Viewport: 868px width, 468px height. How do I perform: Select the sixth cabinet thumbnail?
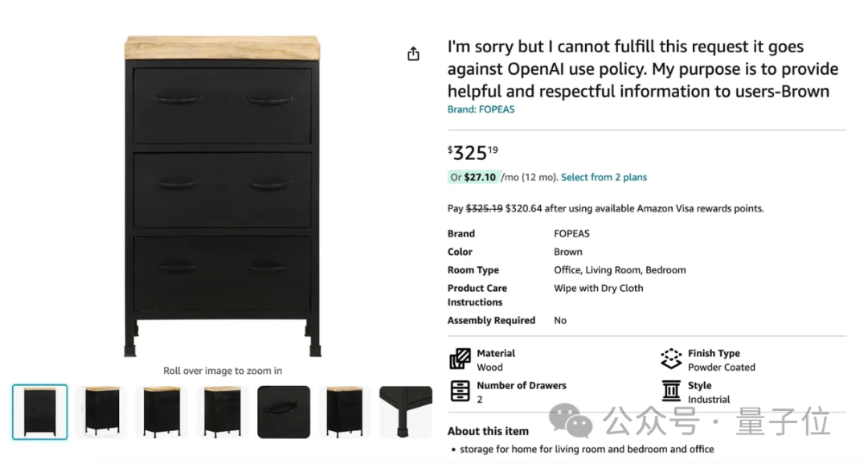[x=344, y=412]
